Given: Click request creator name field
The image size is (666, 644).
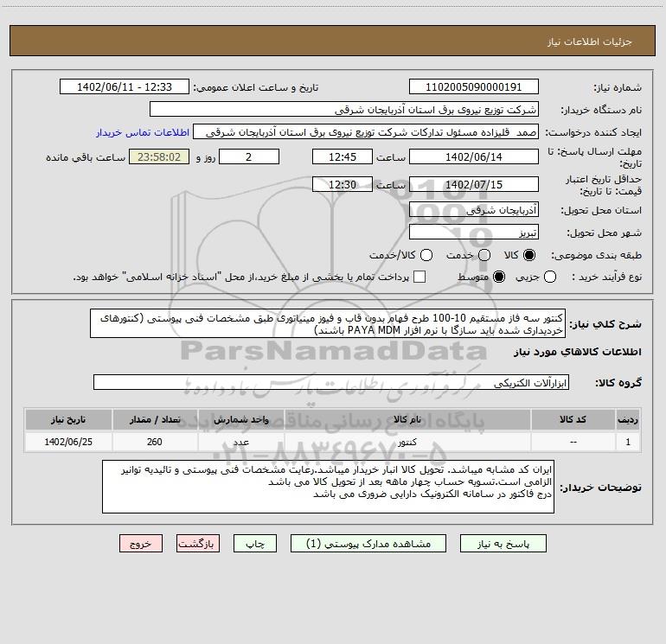Looking at the screenshot, I should (366, 132).
